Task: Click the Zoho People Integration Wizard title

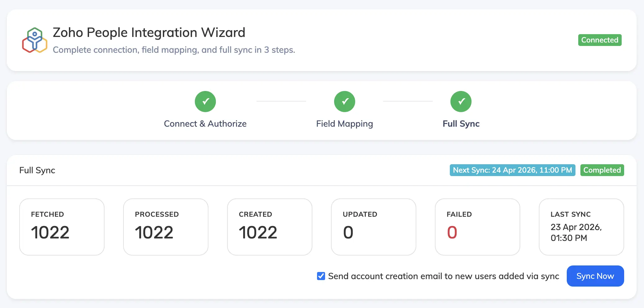Action: coord(149,32)
